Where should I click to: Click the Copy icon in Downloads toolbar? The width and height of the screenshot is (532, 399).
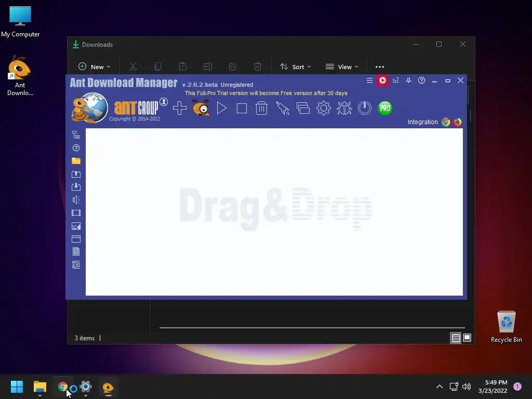pos(158,67)
